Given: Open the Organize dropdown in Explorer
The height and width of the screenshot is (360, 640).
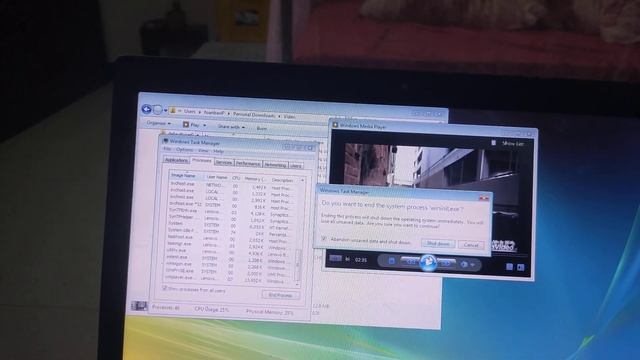Looking at the screenshot, I should click(x=158, y=122).
